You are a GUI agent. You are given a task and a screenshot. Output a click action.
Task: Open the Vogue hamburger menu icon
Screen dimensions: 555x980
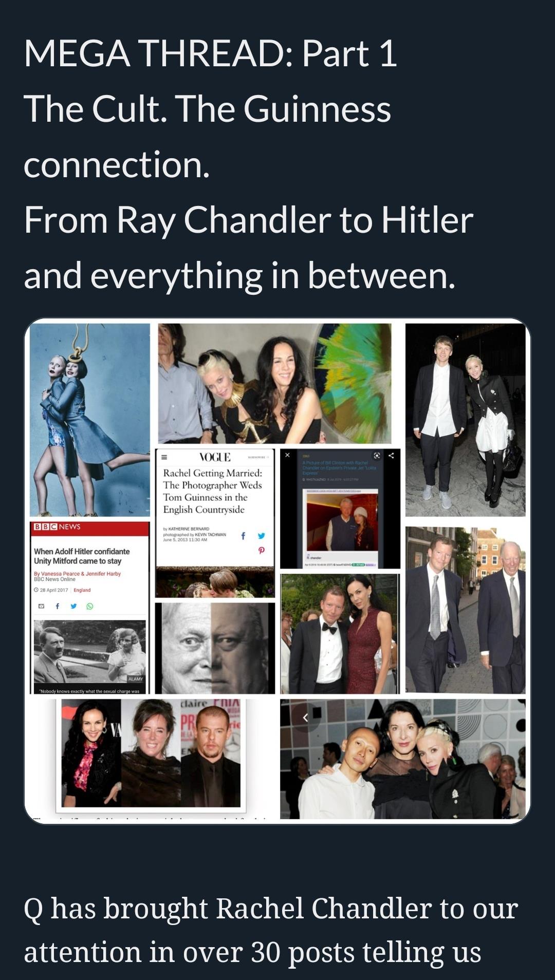pos(164,457)
